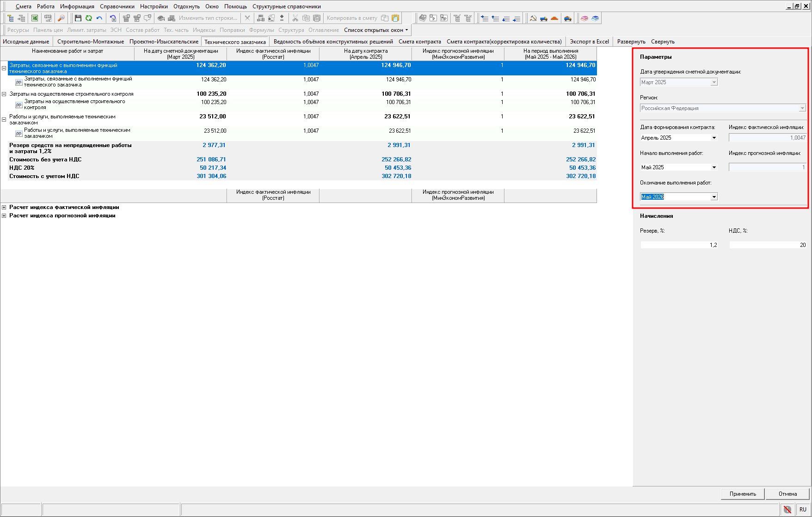
Task: Click the 'Резерв, %' input field
Action: click(678, 245)
